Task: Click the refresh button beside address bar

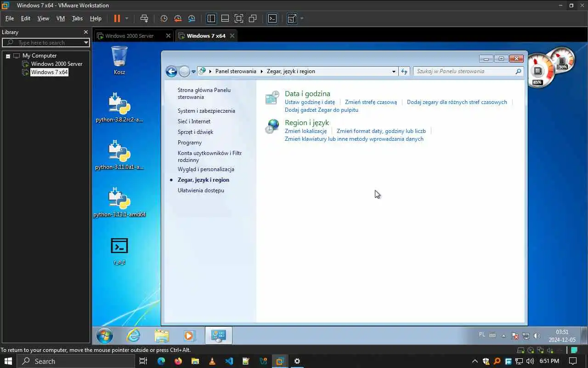Action: pos(404,71)
